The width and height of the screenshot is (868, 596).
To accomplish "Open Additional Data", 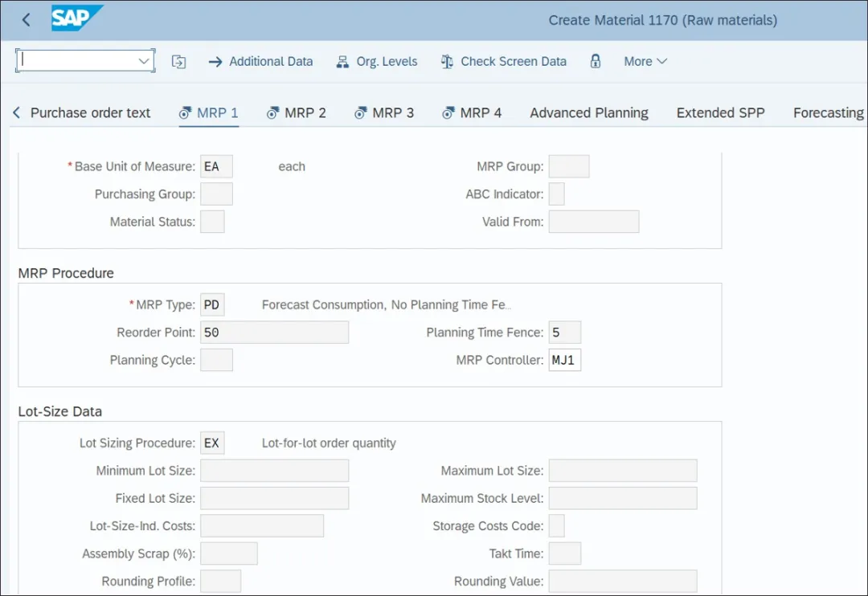I will point(260,61).
